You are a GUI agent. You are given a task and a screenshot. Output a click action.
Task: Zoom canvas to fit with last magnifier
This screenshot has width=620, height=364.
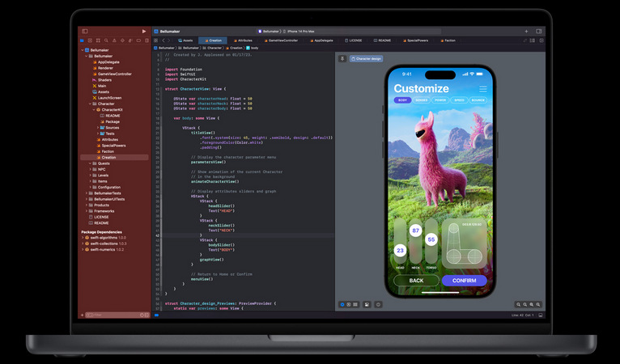click(537, 304)
